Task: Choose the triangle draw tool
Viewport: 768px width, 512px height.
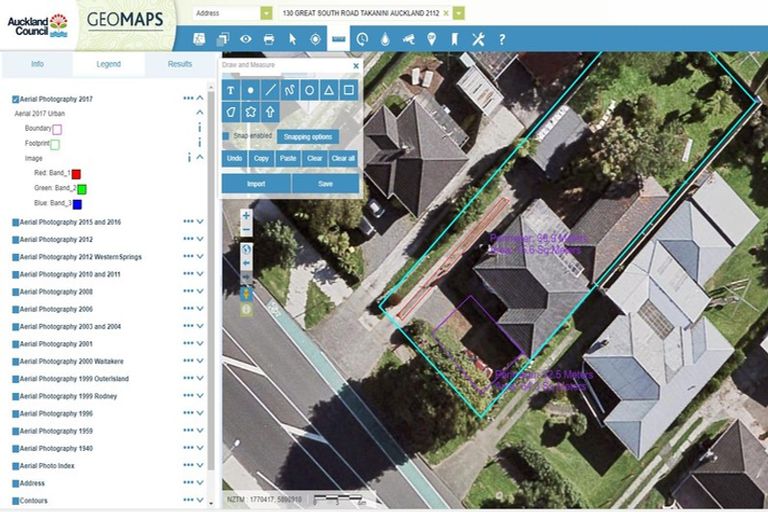Action: 329,90
